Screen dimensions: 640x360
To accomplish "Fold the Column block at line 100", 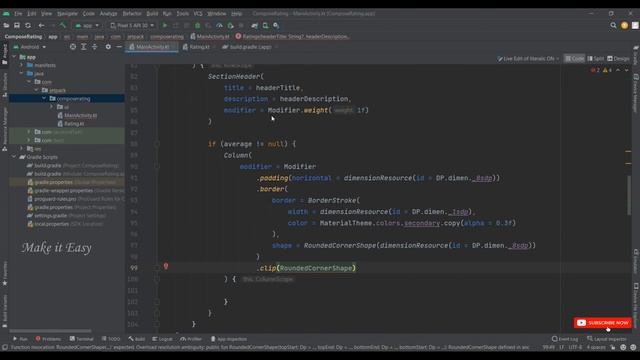I will pos(157,279).
